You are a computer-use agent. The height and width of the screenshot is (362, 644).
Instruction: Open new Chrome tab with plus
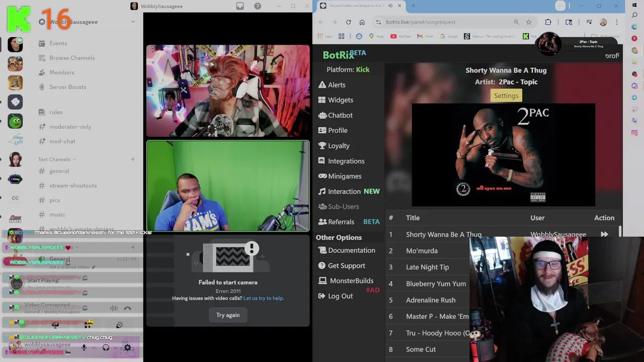413,6
